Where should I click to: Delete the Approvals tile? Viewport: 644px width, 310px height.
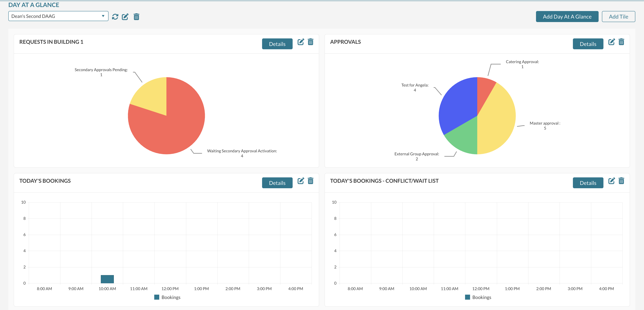621,42
